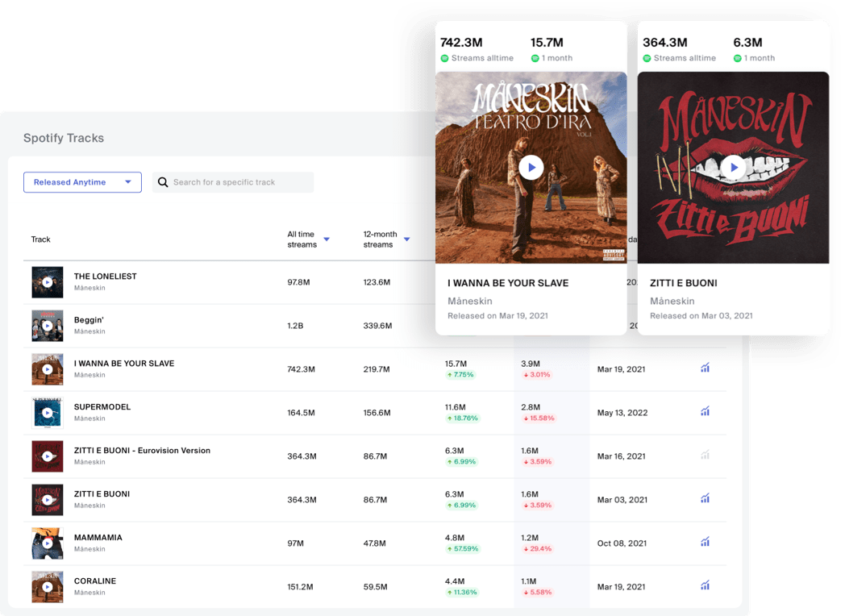Screen dimensions: 845x616
Task: Play preview on the Zitti e Buoni card cover
Action: pyautogui.click(x=732, y=168)
